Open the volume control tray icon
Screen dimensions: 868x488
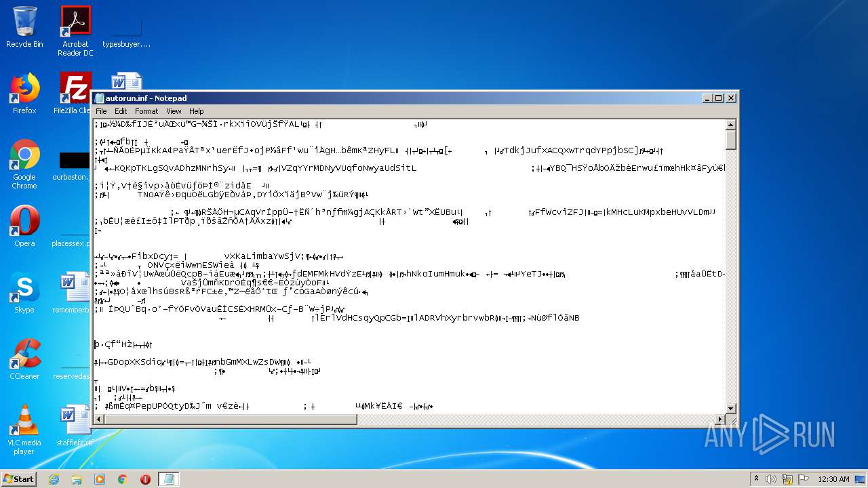point(771,479)
